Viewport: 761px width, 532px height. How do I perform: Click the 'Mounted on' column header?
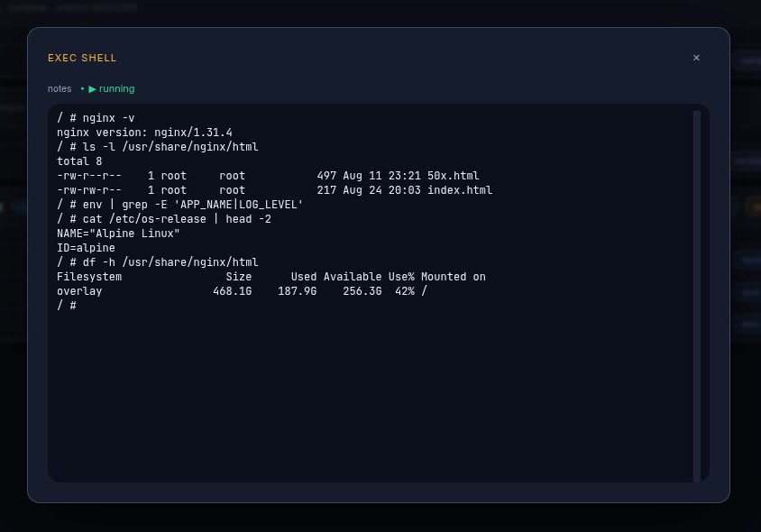click(x=454, y=277)
